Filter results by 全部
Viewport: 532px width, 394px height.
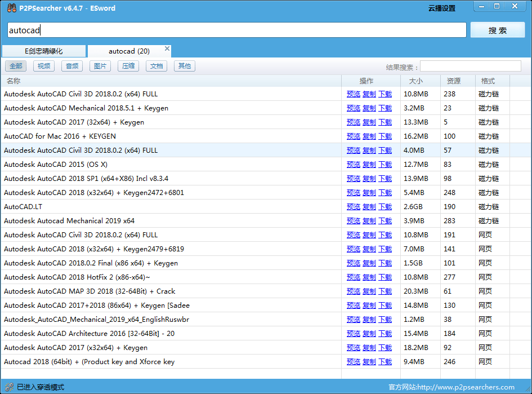pyautogui.click(x=16, y=66)
